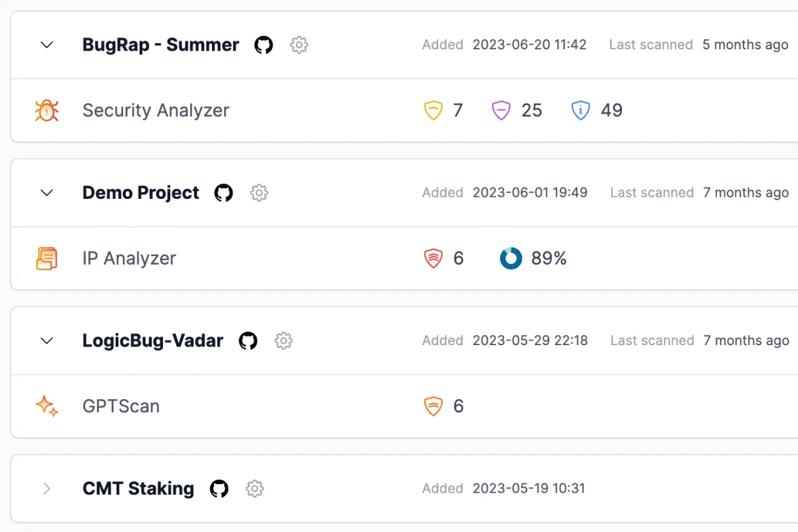Screen dimensions: 798x532
Task: Click the GPTScan sparkle icon
Action: (x=47, y=406)
